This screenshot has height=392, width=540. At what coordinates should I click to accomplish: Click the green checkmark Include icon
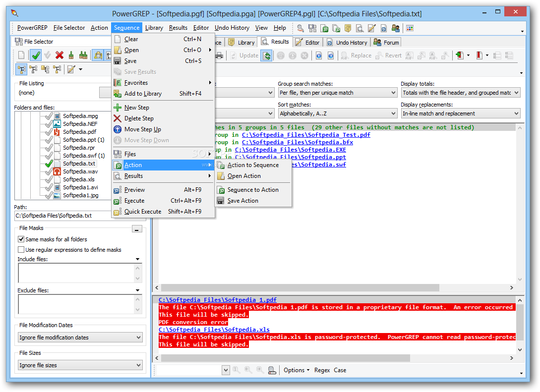pyautogui.click(x=36, y=55)
